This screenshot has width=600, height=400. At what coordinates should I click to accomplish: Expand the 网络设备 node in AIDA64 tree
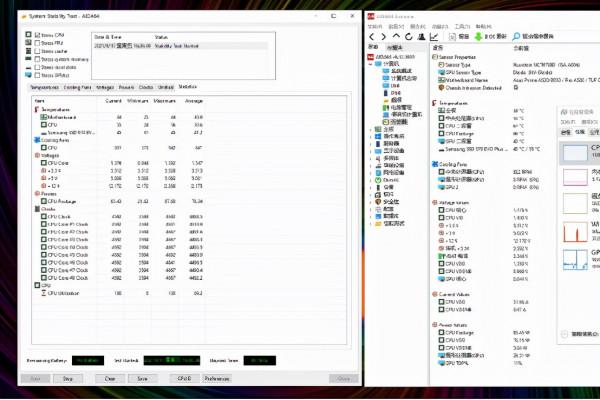371,173
